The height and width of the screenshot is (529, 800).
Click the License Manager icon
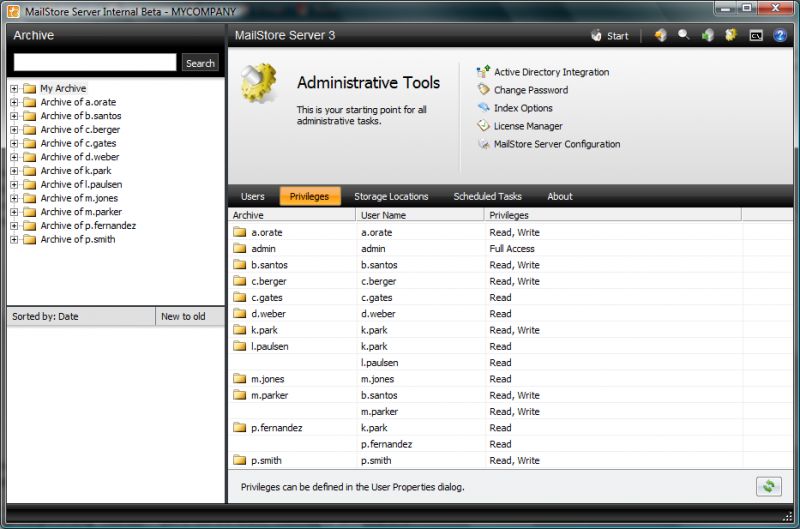(x=483, y=125)
